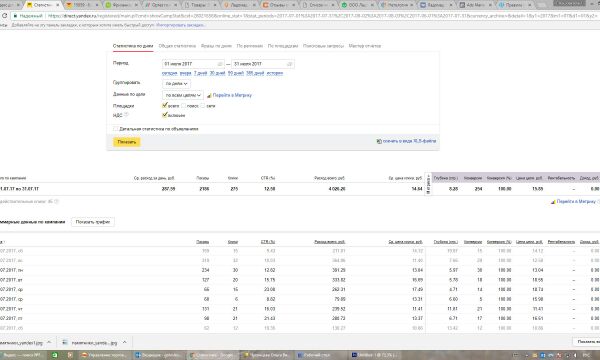Enable 'Детальная статистика по объявлениям' checkbox
The width and height of the screenshot is (600, 360).
tap(115, 129)
